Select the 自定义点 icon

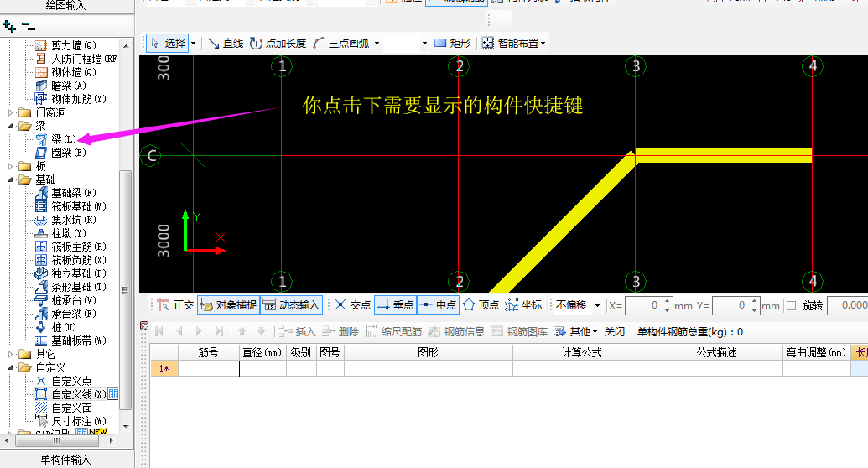coord(41,381)
